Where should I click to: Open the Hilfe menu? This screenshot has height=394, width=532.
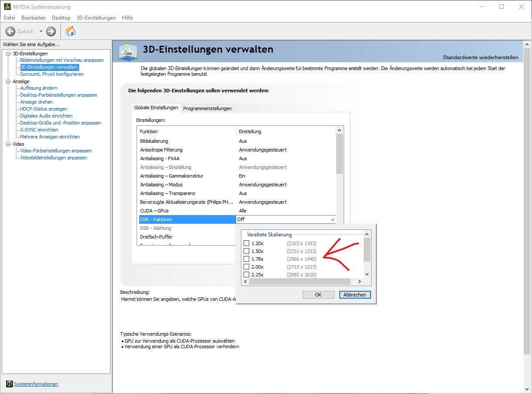[127, 18]
